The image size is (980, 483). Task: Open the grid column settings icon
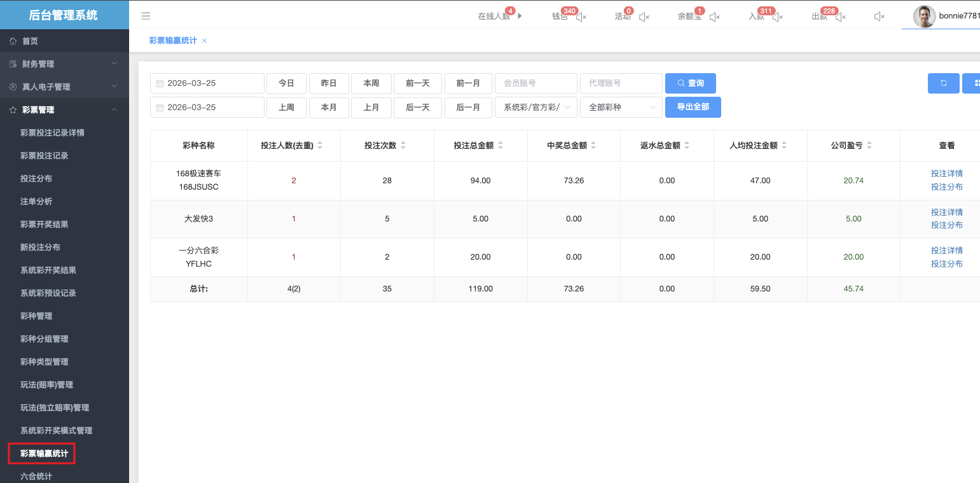point(973,83)
